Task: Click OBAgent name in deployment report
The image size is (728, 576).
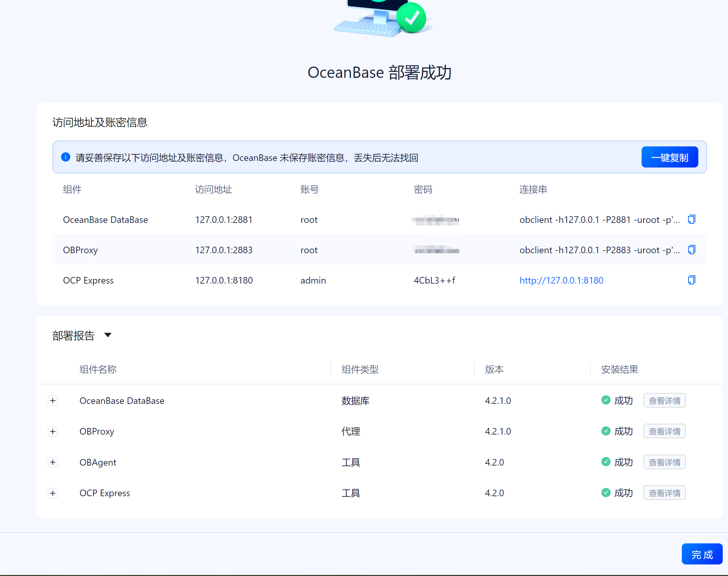Action: [98, 462]
